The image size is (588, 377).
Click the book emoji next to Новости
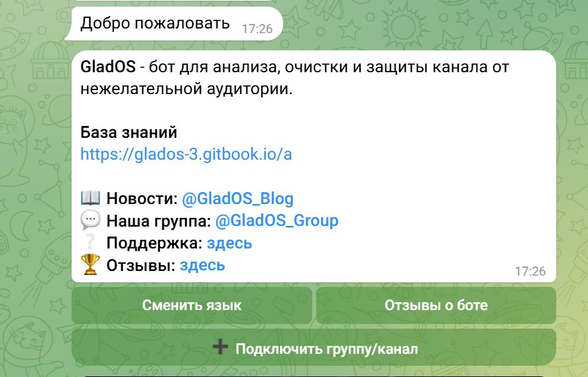point(90,198)
